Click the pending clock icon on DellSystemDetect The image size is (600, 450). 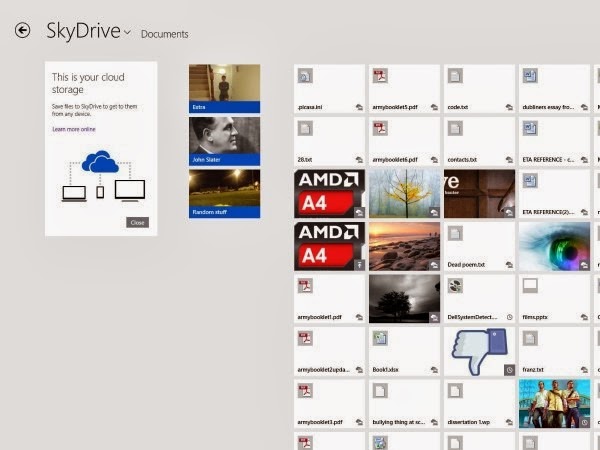pyautogui.click(x=509, y=317)
